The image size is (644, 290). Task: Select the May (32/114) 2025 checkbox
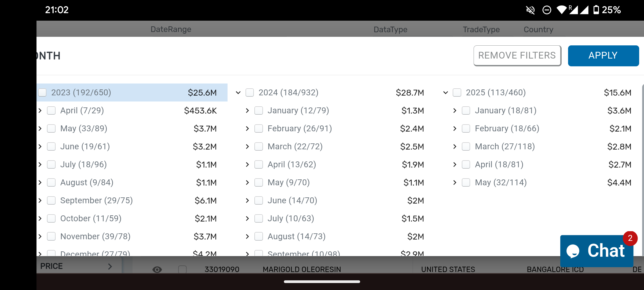pyautogui.click(x=466, y=183)
